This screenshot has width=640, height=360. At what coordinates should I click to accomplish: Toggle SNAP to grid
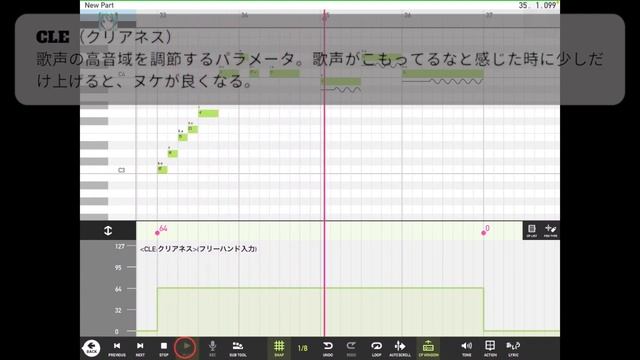click(x=279, y=349)
